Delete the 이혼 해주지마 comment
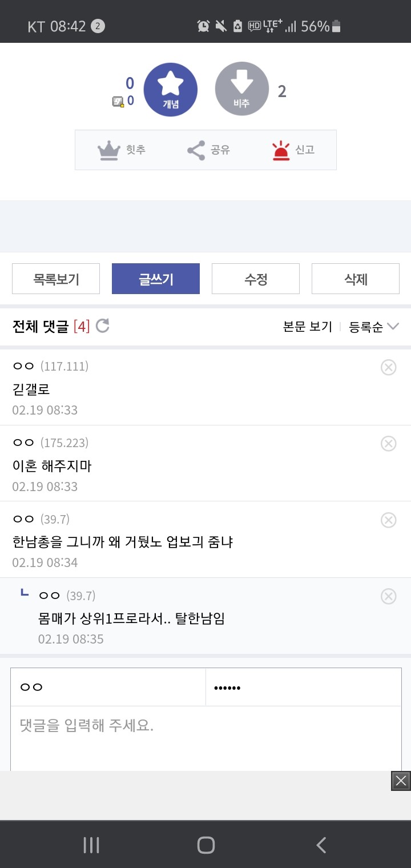The image size is (411, 868). [388, 444]
